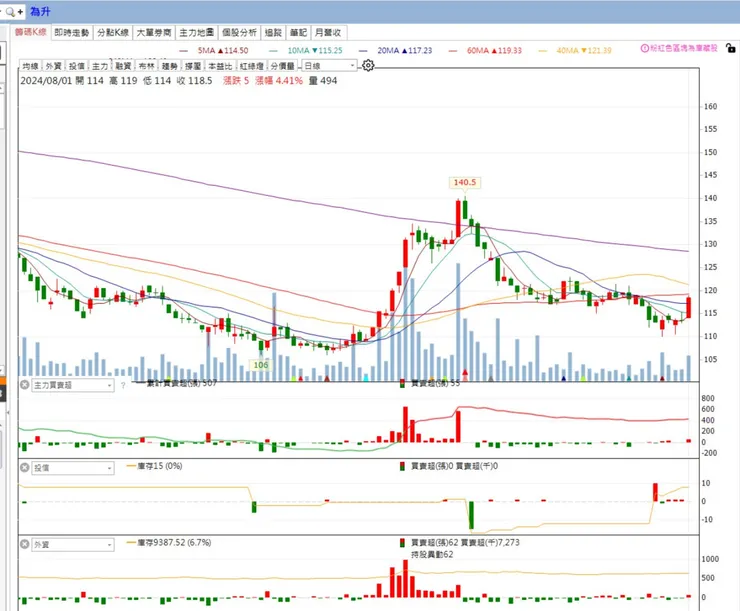
Task: Open the 主力買賣超 indicator dropdown
Action: 73,385
